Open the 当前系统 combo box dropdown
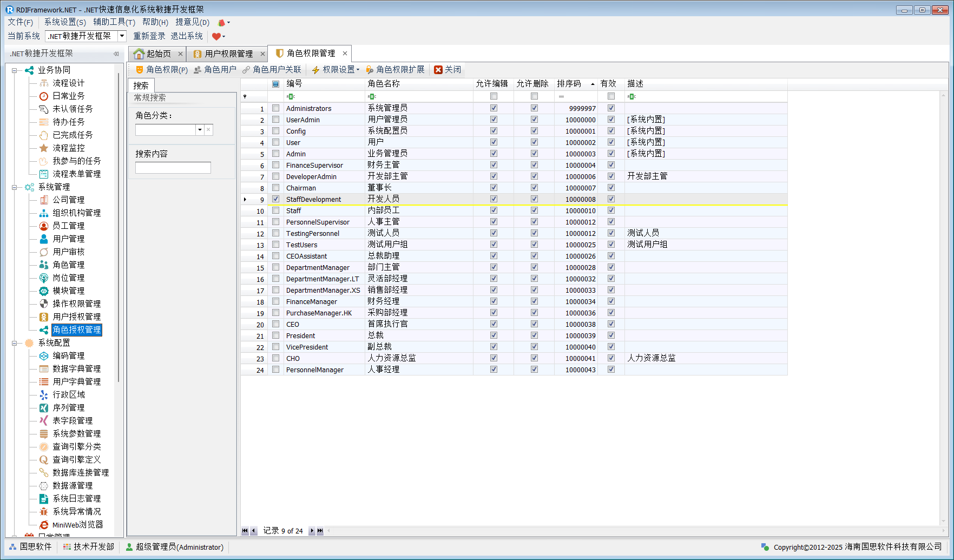Screen dimensions: 954x560 coord(122,36)
